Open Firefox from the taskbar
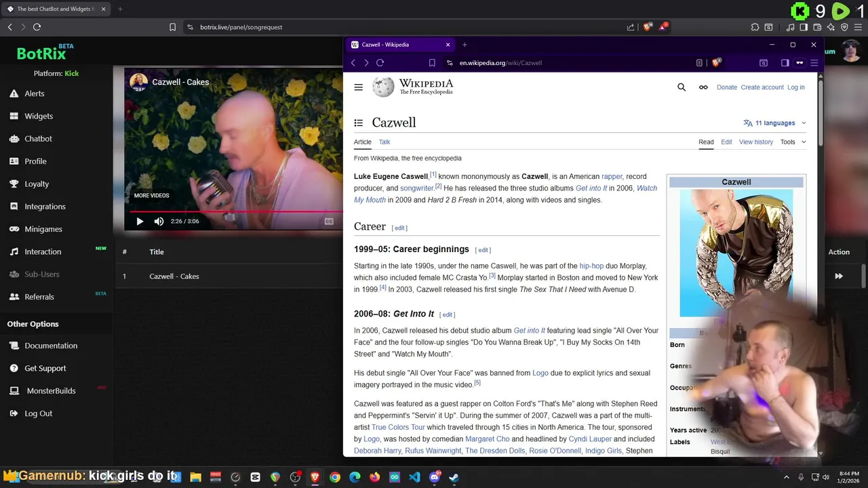 tap(375, 477)
